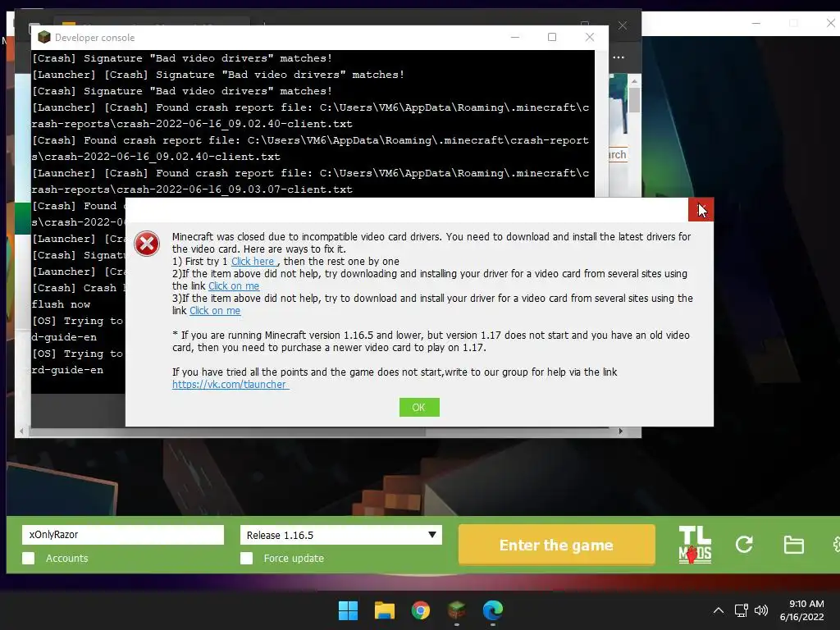Open the vk.com/tlauncher link

(230, 384)
